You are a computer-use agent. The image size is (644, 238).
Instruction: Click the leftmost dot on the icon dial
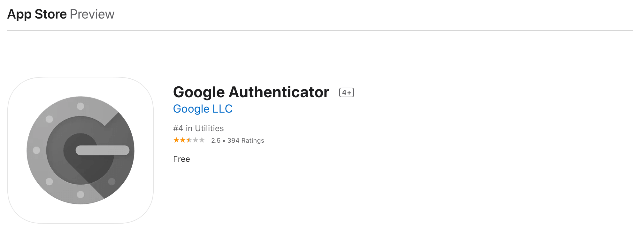(36, 150)
